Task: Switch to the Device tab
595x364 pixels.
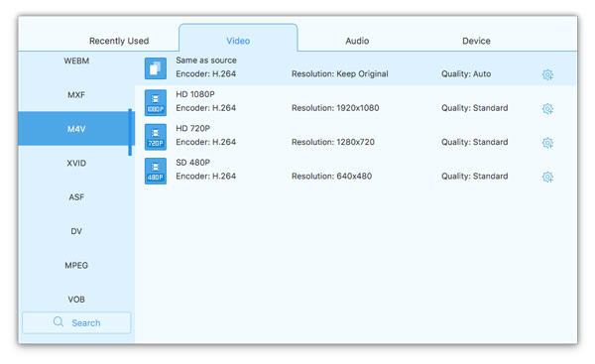Action: coord(476,41)
